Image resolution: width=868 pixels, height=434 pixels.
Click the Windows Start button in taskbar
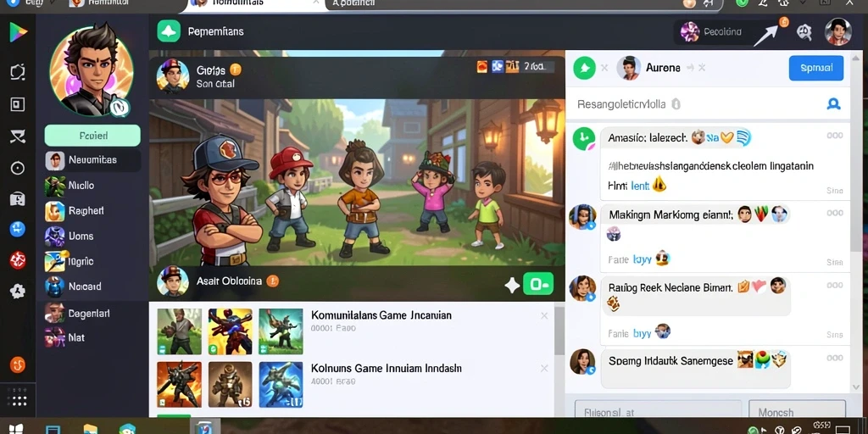click(x=15, y=429)
